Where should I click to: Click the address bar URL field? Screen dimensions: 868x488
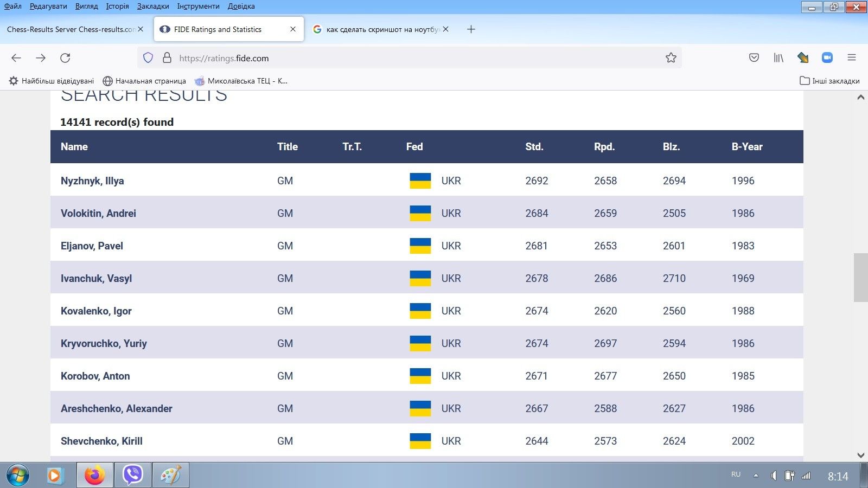click(412, 58)
